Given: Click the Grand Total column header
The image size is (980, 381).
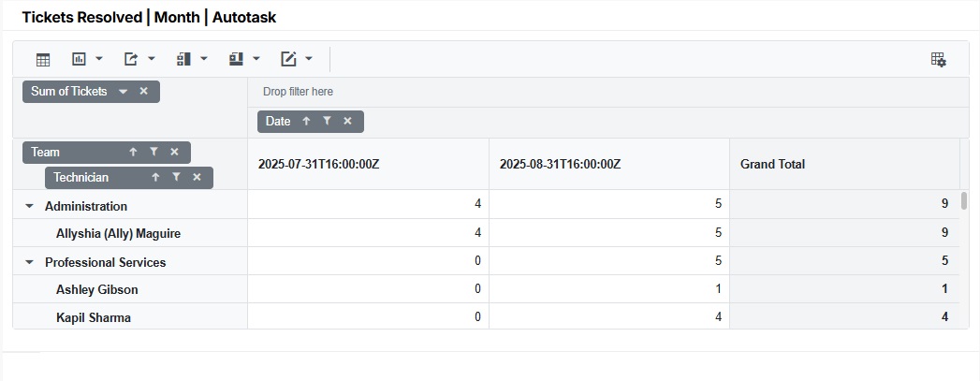Looking at the screenshot, I should [772, 164].
